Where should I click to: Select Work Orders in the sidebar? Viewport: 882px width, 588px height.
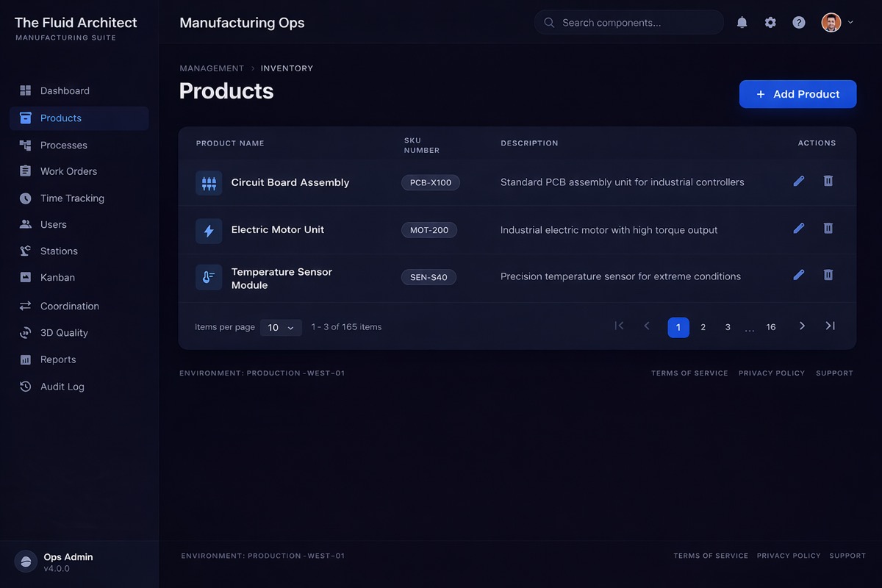68,171
